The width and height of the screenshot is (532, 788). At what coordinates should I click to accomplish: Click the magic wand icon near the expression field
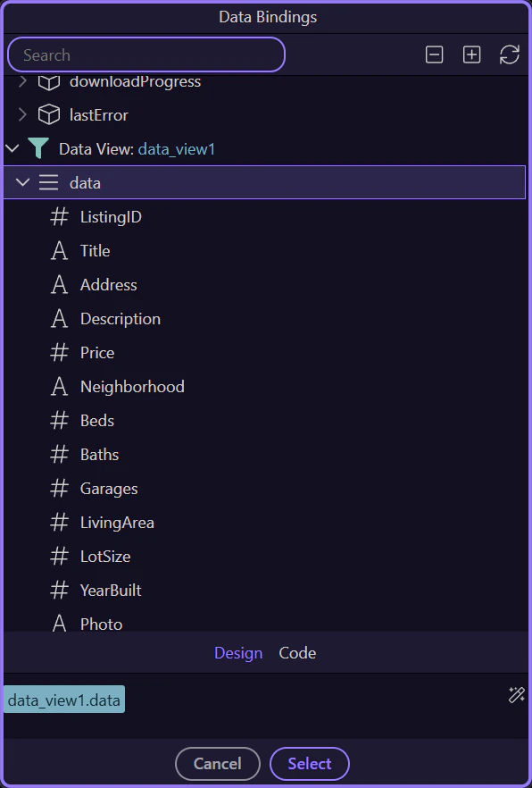pos(516,694)
